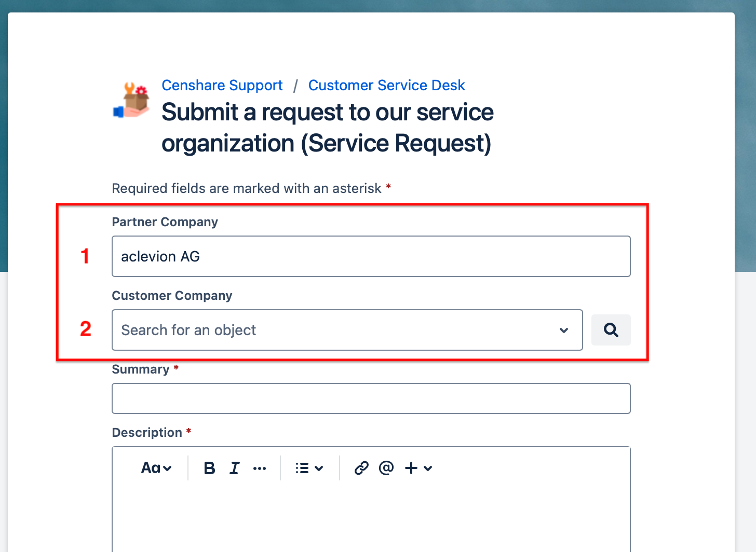Navigate to Customer Service Desk breadcrumb
The width and height of the screenshot is (756, 552).
387,85
